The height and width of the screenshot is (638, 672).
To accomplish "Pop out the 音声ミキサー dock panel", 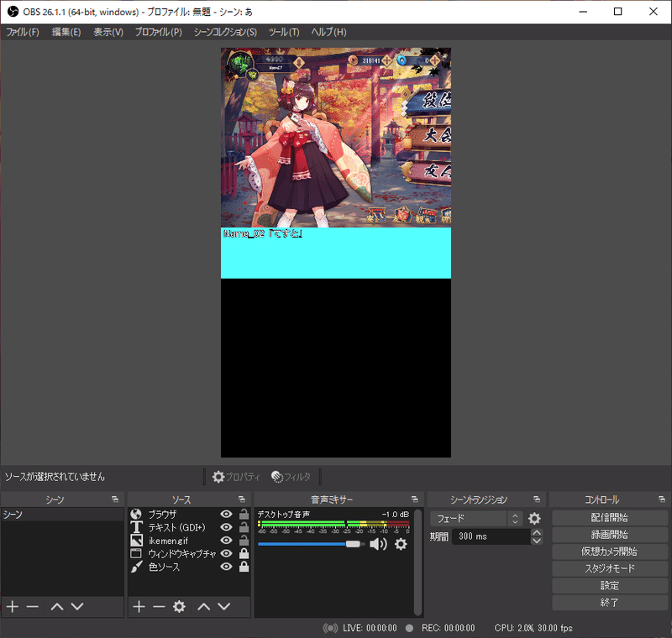I will 414,499.
